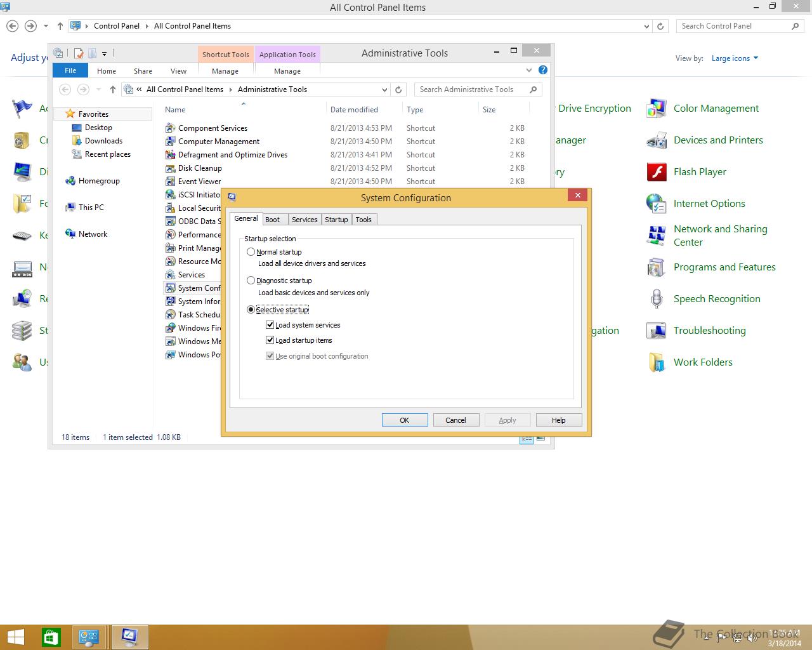
Task: Select Desktop under Favorites
Action: (98, 128)
